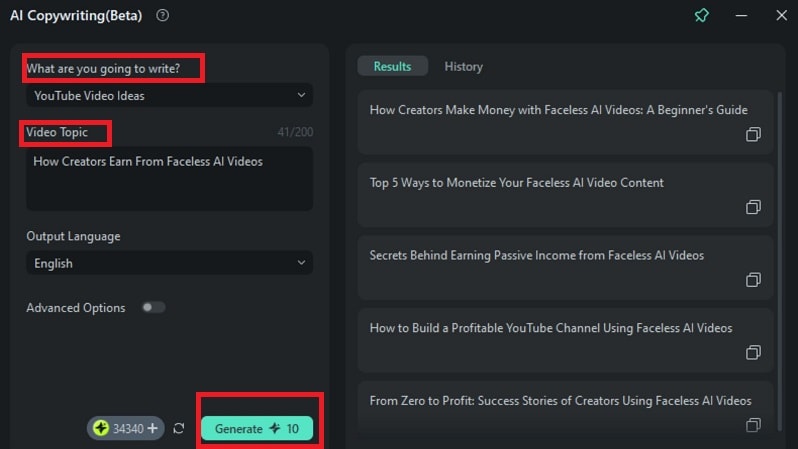Copy the Top 5 Ways result
The height and width of the screenshot is (449, 798).
click(x=753, y=207)
